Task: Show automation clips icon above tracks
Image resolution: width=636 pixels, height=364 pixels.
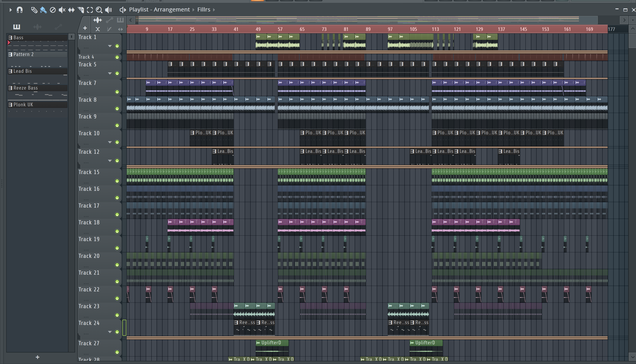Action: pyautogui.click(x=110, y=20)
